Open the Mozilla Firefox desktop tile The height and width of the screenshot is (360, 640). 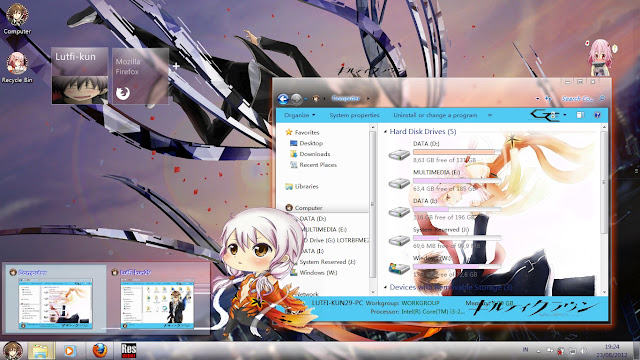click(x=140, y=76)
